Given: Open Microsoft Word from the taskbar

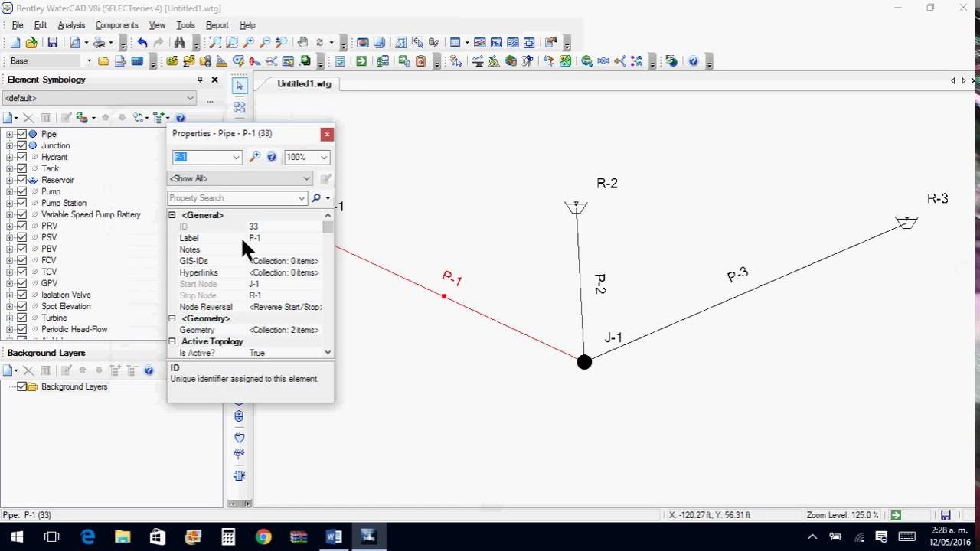Looking at the screenshot, I should point(334,536).
